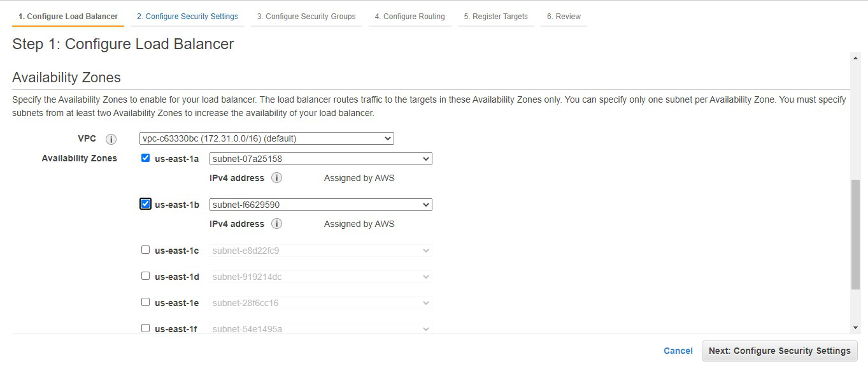
Task: Click the Cancel link
Action: (678, 351)
